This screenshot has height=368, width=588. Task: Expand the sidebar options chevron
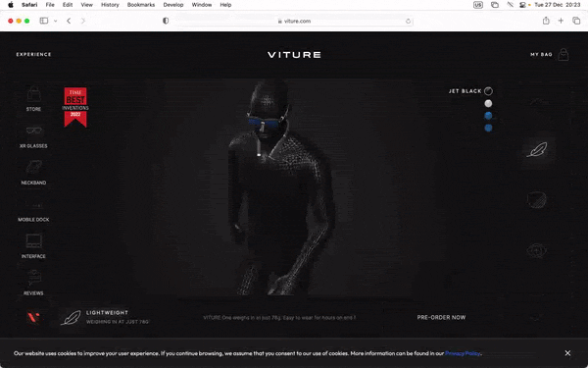pos(56,21)
